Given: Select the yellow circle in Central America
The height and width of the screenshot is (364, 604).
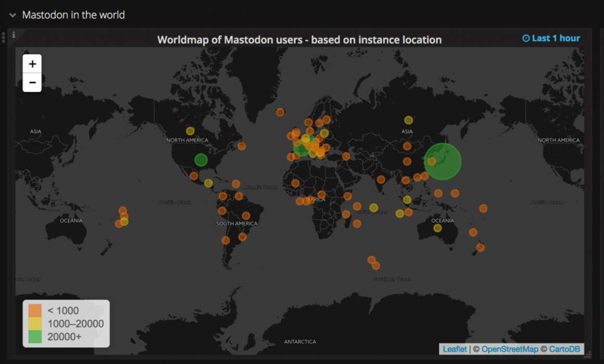Looking at the screenshot, I should point(208,183).
